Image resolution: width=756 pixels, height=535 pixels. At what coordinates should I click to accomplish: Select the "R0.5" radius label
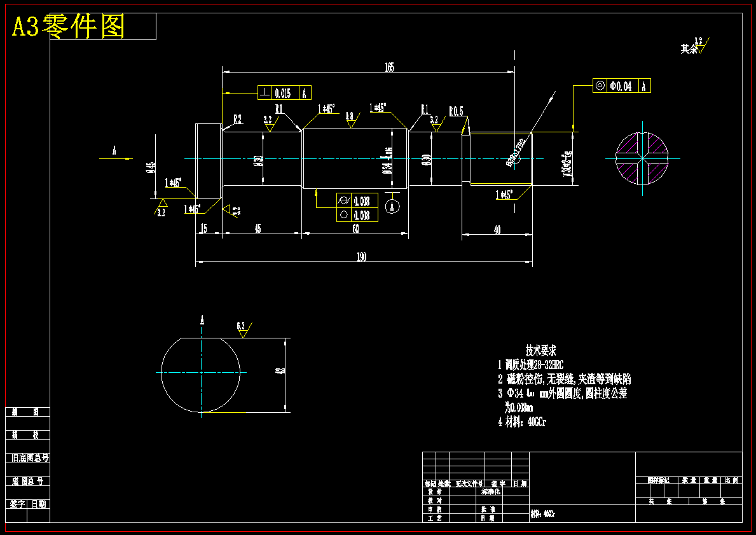pyautogui.click(x=456, y=111)
